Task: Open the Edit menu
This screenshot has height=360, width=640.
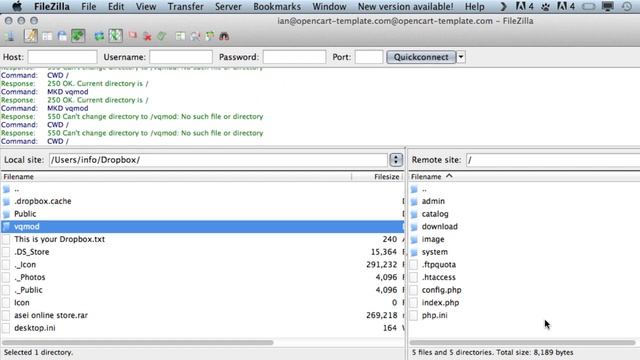Action: 116,7
